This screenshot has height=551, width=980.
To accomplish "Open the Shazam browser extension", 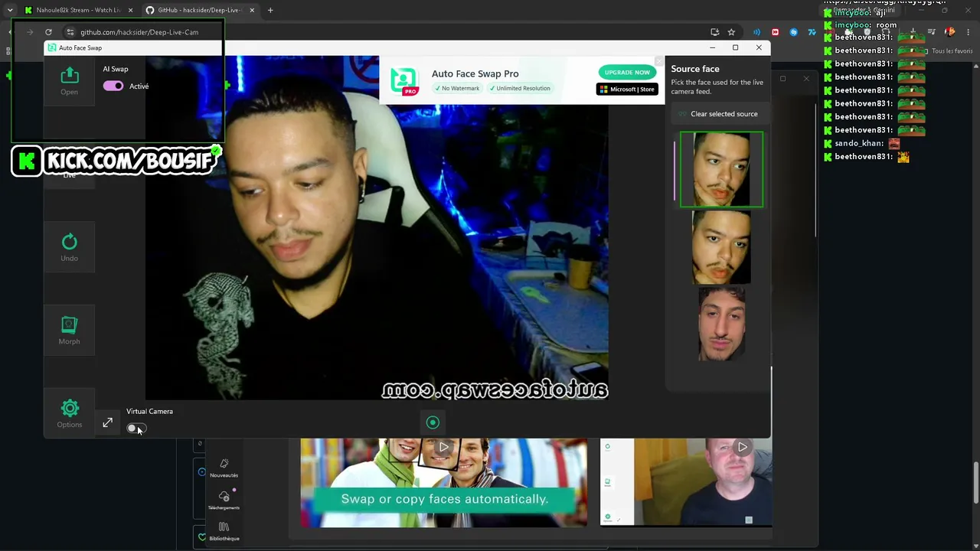I will click(793, 32).
